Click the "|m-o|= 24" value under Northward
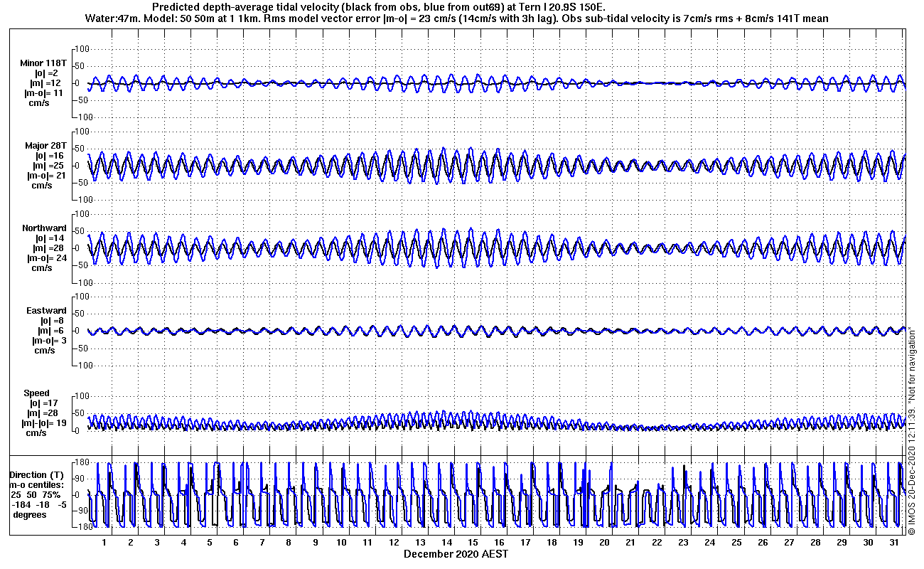Screen dimensions: 924x569 [x=47, y=258]
